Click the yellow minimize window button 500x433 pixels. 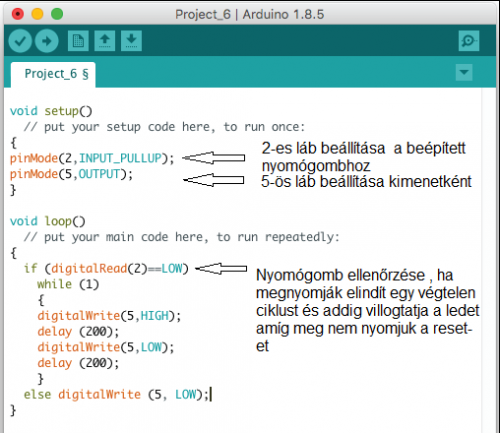37,14
